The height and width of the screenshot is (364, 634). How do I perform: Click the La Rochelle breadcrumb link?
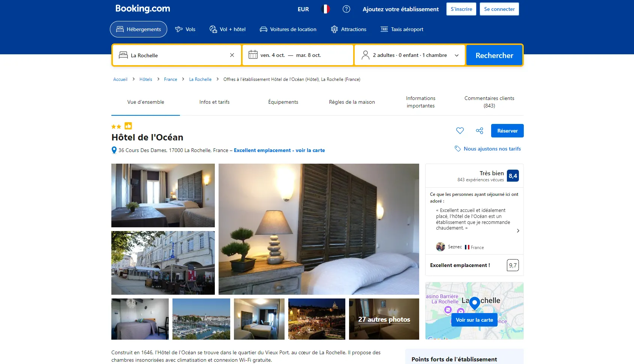[x=200, y=79]
